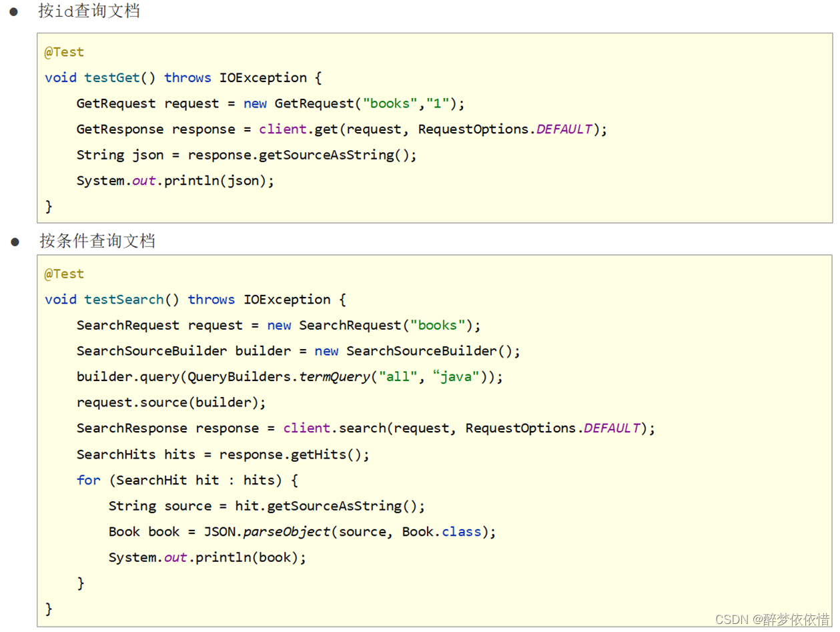Click the line 'System.out.println(json);'
Screen dimensions: 840x632
click(x=175, y=181)
